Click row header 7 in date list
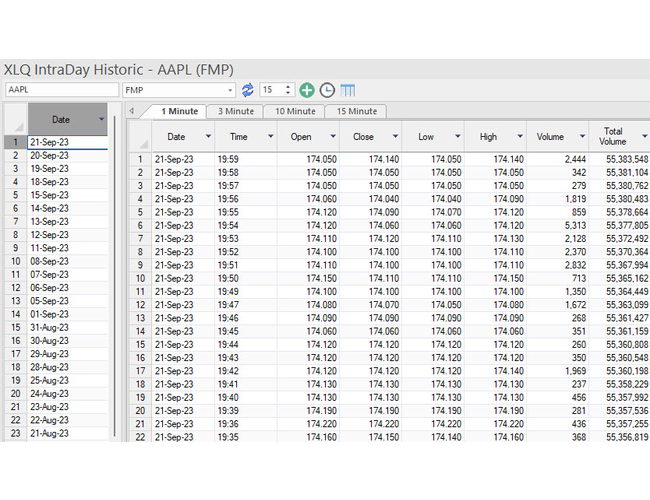Screen dimensions: 650x500 pos(16,222)
